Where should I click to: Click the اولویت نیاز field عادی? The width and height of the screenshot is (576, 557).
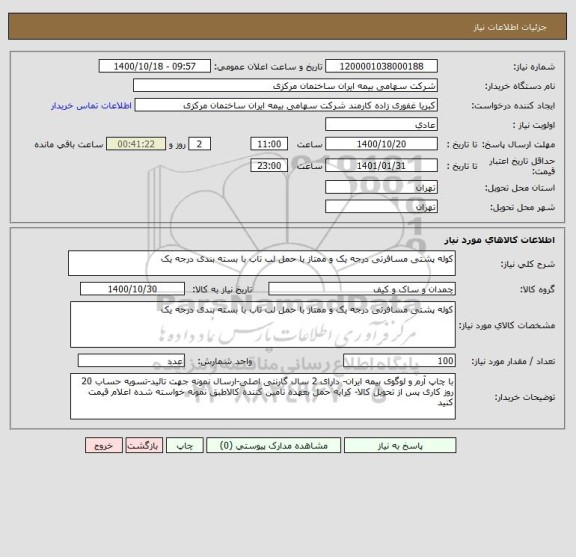pos(381,125)
